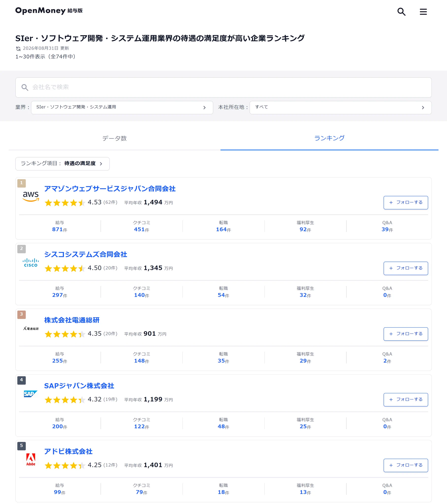
Task: Open the ランキング項目 待遇の満足度 selector
Action: [x=63, y=164]
